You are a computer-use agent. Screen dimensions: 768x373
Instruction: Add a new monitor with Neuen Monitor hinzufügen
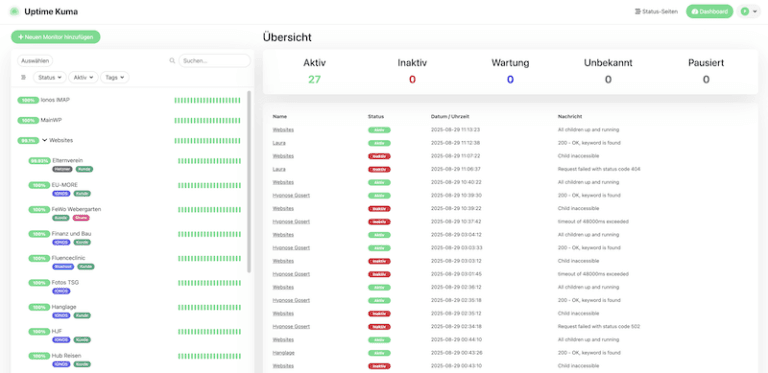[56, 37]
